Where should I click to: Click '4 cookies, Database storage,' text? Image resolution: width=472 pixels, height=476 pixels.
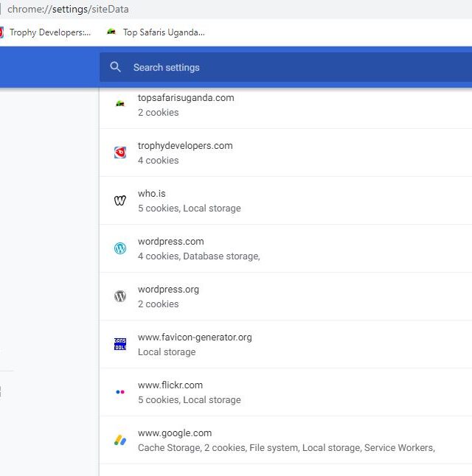(x=199, y=256)
